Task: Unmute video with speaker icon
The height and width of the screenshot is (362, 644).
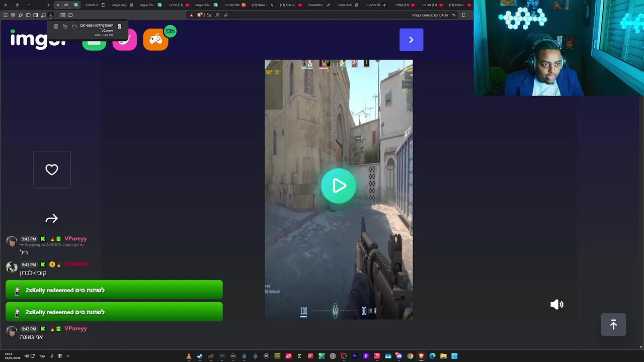Action: click(557, 304)
